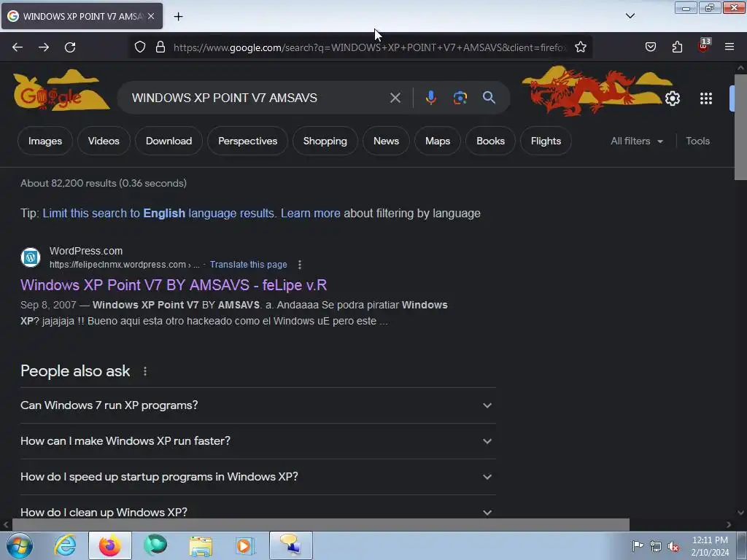Open tracking protection shield icon
The width and height of the screenshot is (747, 560).
coord(139,47)
